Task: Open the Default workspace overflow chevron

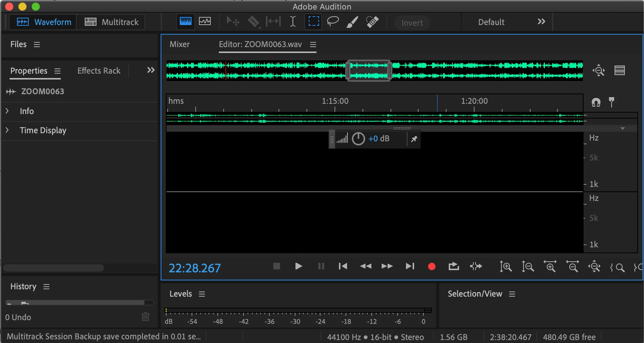Action: (541, 22)
